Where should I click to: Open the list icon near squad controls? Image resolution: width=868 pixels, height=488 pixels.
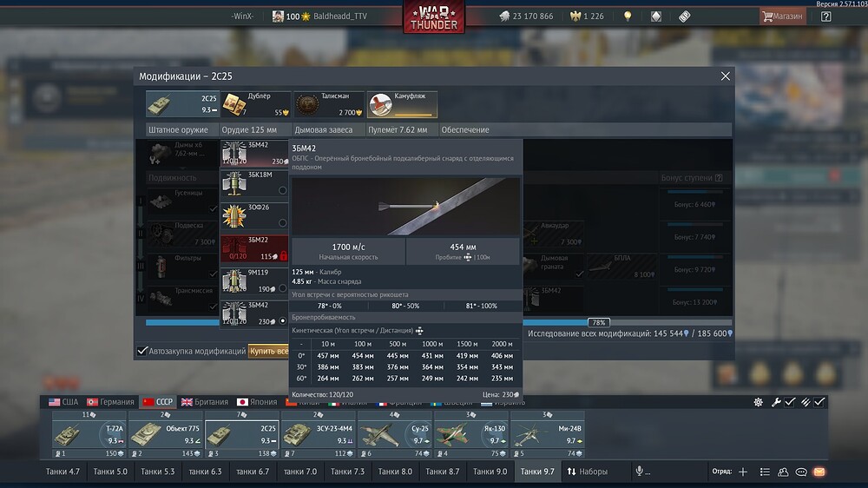click(x=765, y=472)
